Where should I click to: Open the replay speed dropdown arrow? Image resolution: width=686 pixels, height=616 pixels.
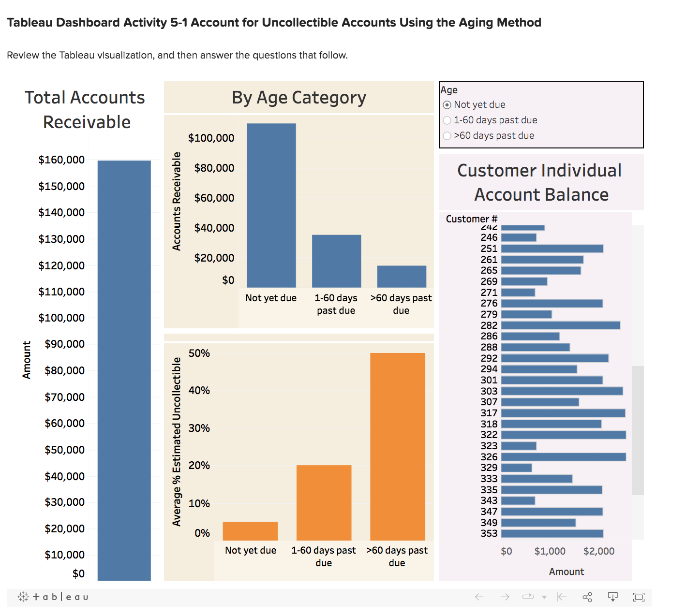[544, 597]
